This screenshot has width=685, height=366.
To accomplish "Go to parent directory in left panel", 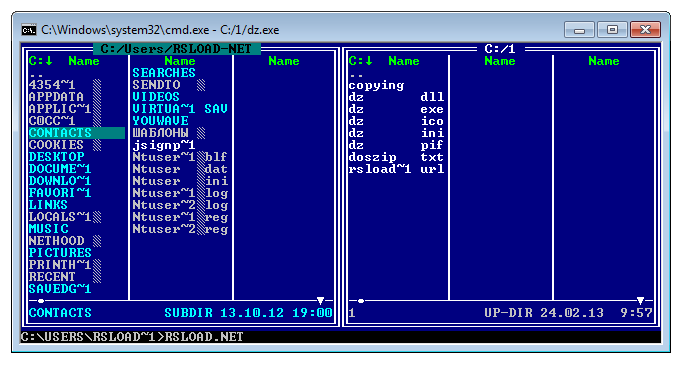I will [36, 76].
